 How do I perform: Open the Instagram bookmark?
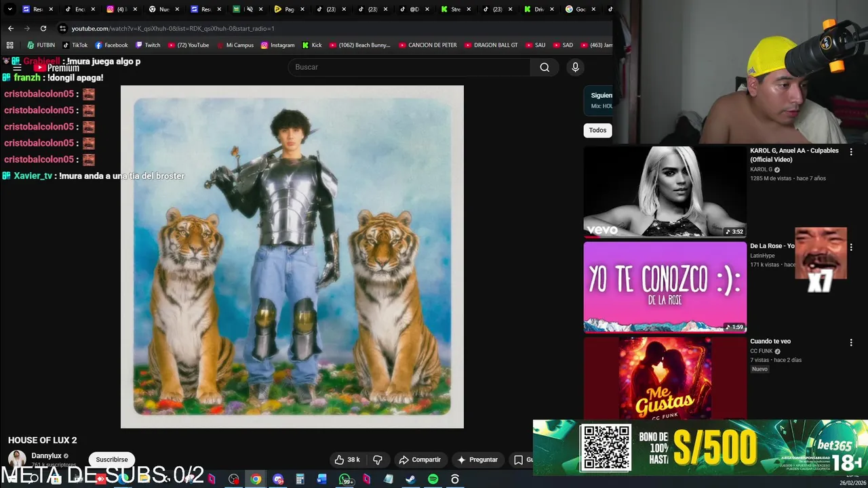point(278,45)
